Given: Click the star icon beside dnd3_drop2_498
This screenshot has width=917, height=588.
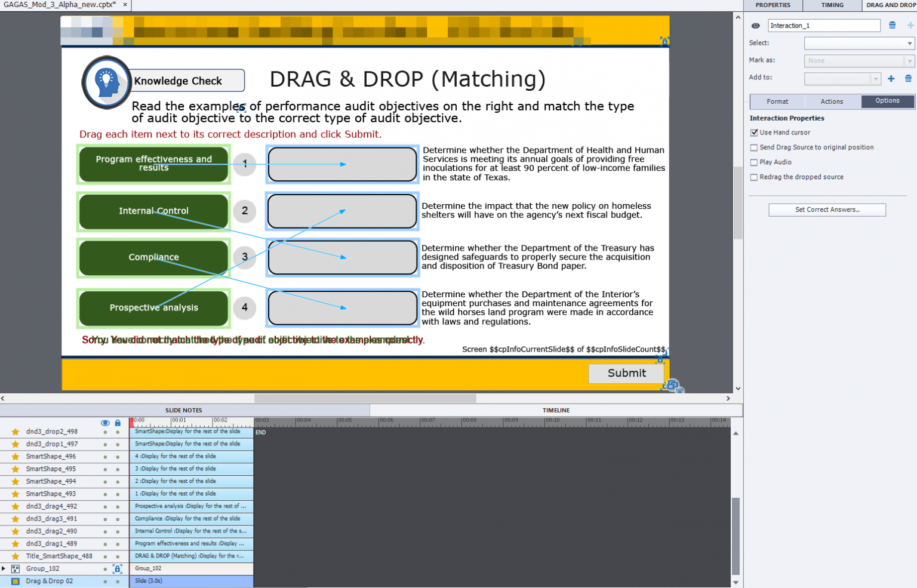Looking at the screenshot, I should [x=15, y=431].
